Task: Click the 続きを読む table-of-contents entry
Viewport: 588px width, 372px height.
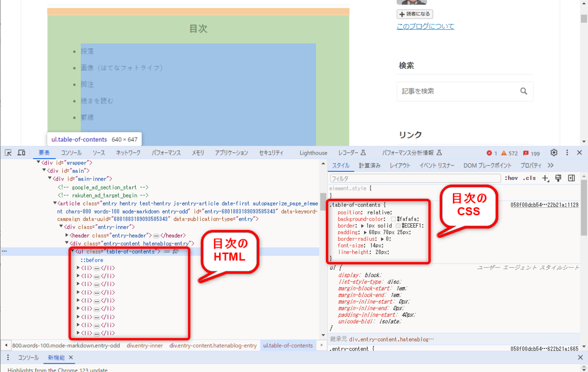Action: (x=97, y=101)
